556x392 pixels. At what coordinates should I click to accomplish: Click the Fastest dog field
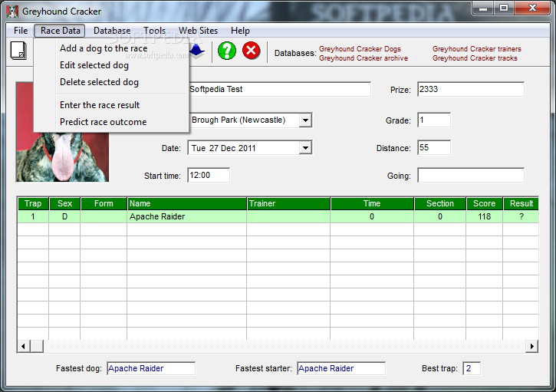(151, 368)
